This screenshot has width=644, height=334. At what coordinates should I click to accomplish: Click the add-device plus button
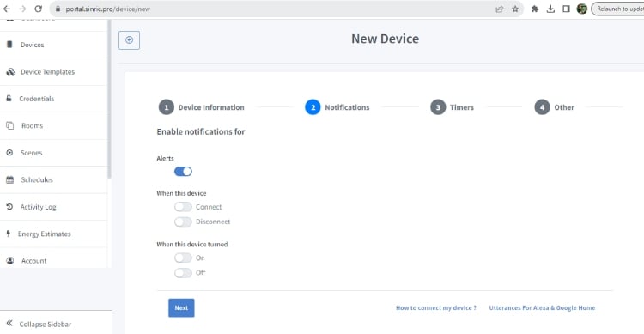coord(129,39)
